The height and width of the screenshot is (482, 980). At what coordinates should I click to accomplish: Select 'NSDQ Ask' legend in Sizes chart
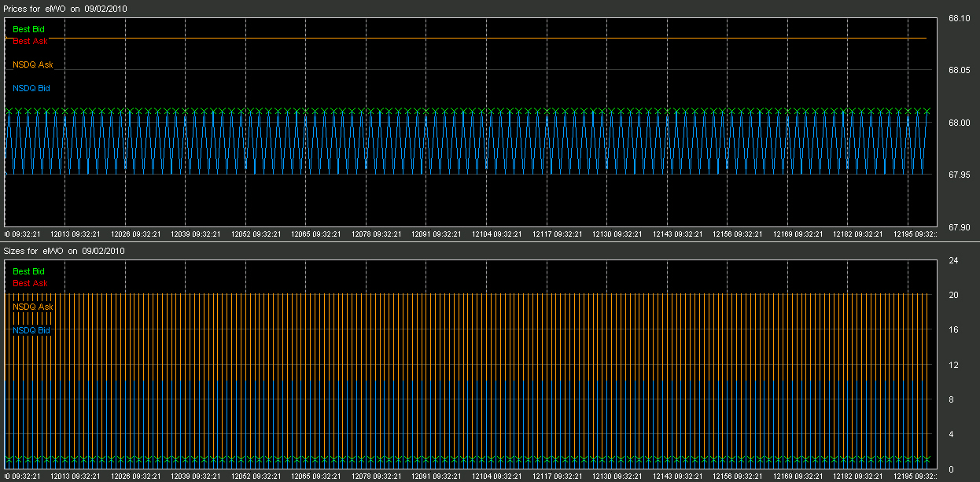click(x=33, y=307)
